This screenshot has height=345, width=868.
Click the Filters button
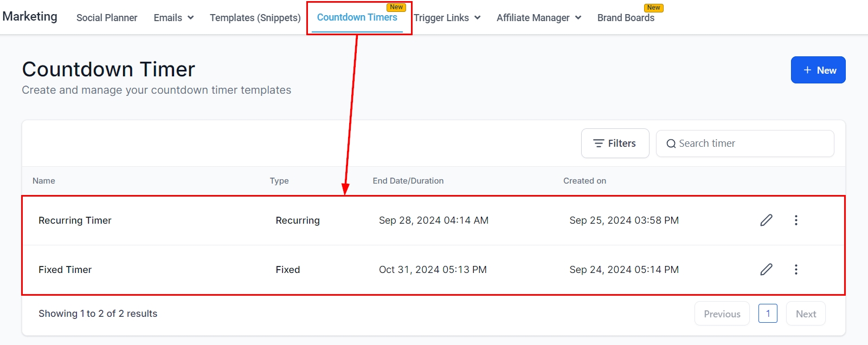point(615,144)
